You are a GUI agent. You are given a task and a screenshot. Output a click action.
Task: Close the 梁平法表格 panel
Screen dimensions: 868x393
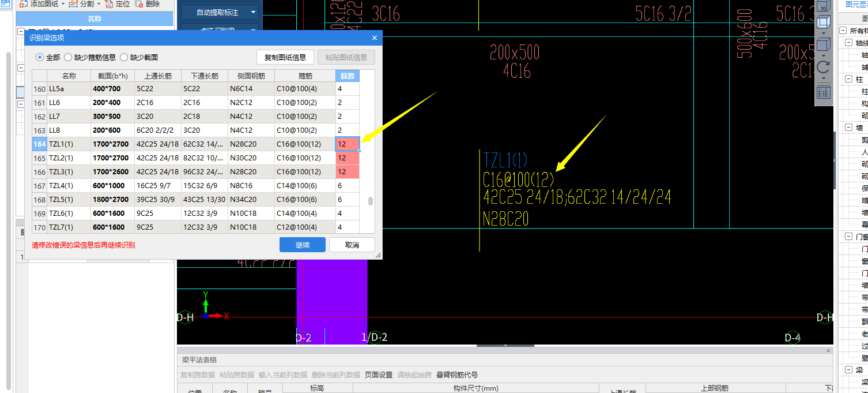[x=829, y=350]
